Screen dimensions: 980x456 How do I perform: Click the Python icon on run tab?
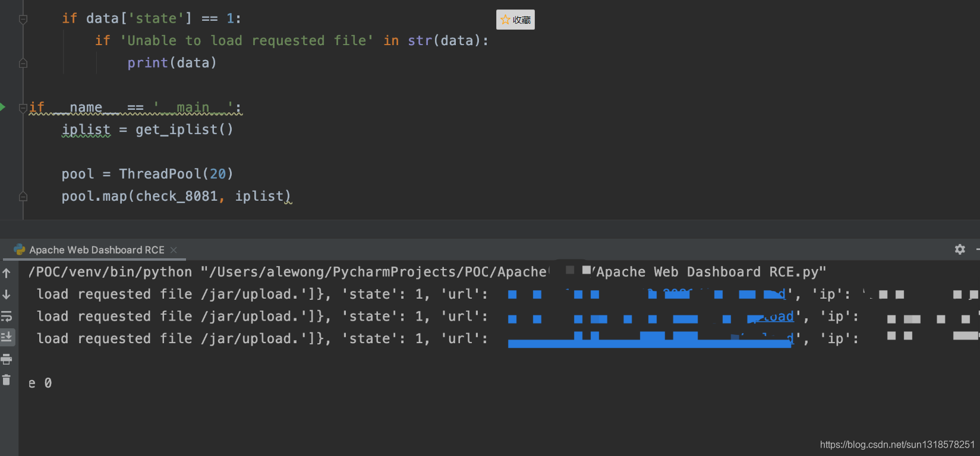[x=20, y=249]
